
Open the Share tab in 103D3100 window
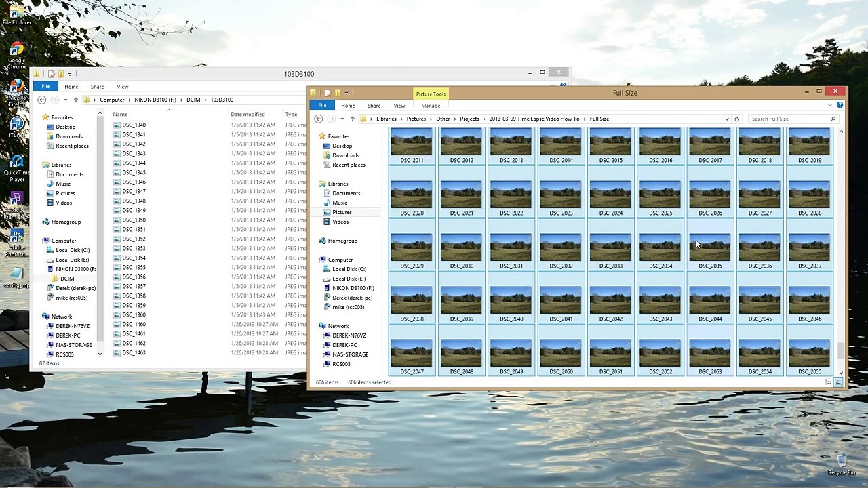coord(97,87)
